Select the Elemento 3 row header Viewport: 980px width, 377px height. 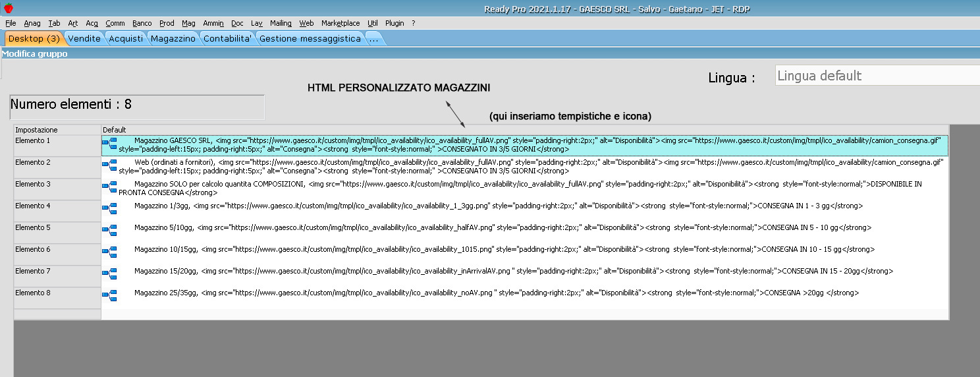coord(57,189)
